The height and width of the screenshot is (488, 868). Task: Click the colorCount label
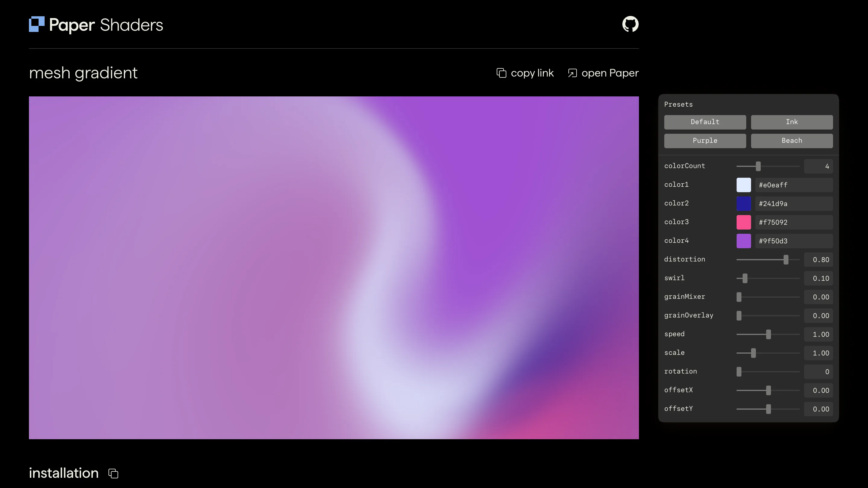(685, 166)
